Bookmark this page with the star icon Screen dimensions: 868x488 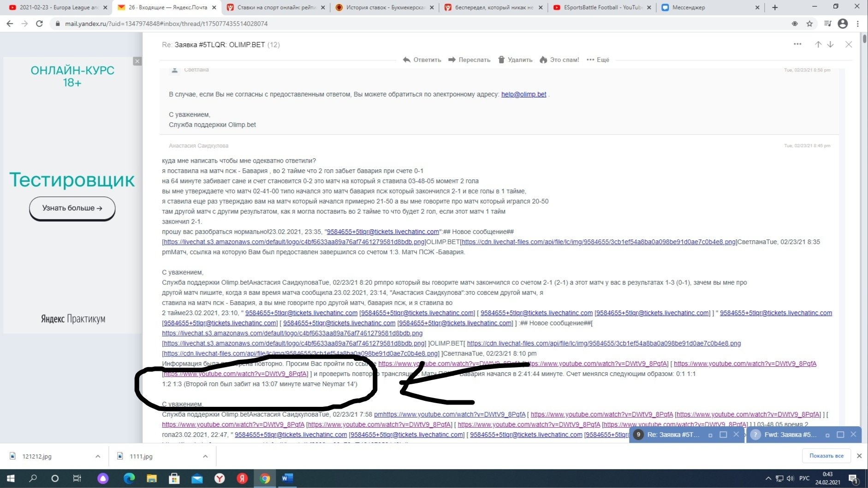pyautogui.click(x=809, y=24)
